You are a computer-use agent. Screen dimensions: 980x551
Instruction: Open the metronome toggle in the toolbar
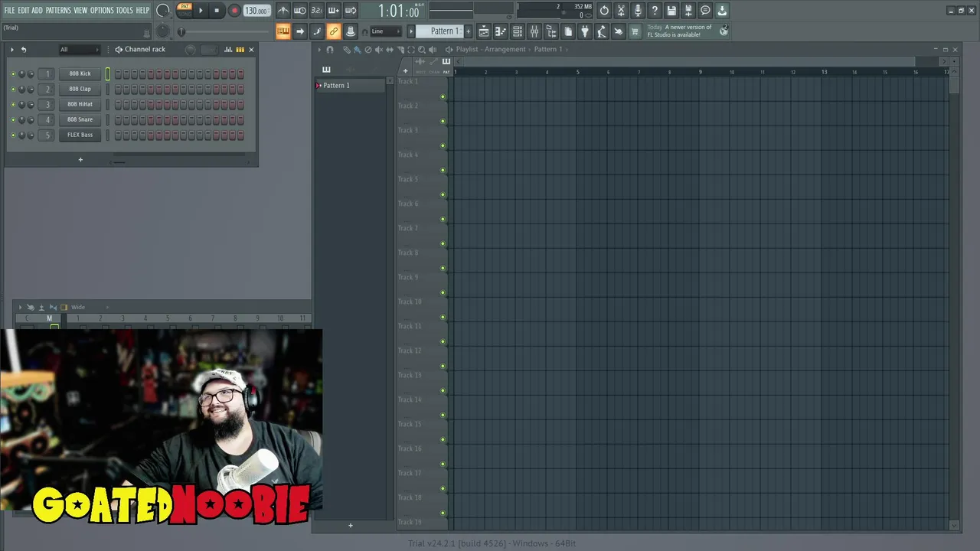(x=283, y=11)
